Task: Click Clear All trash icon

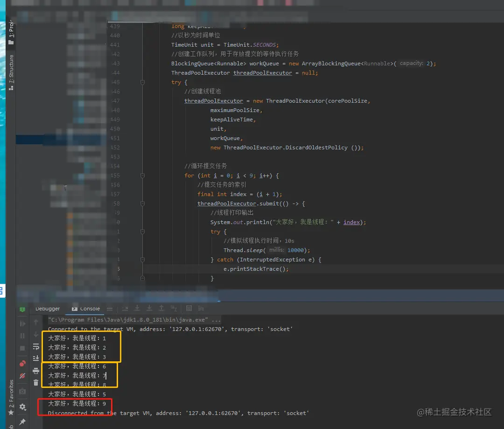Action: click(35, 383)
